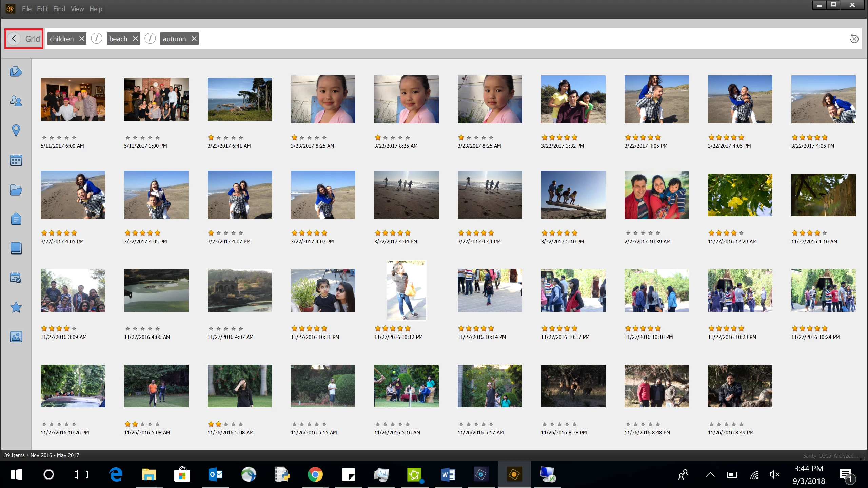
Task: Toggle the operator between children and beach
Action: (97, 39)
